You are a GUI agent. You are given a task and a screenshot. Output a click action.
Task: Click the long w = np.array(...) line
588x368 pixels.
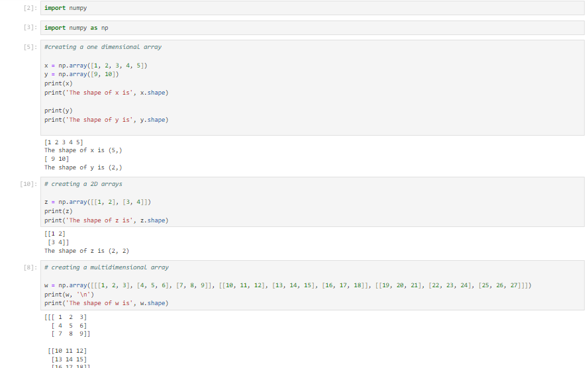[287, 285]
